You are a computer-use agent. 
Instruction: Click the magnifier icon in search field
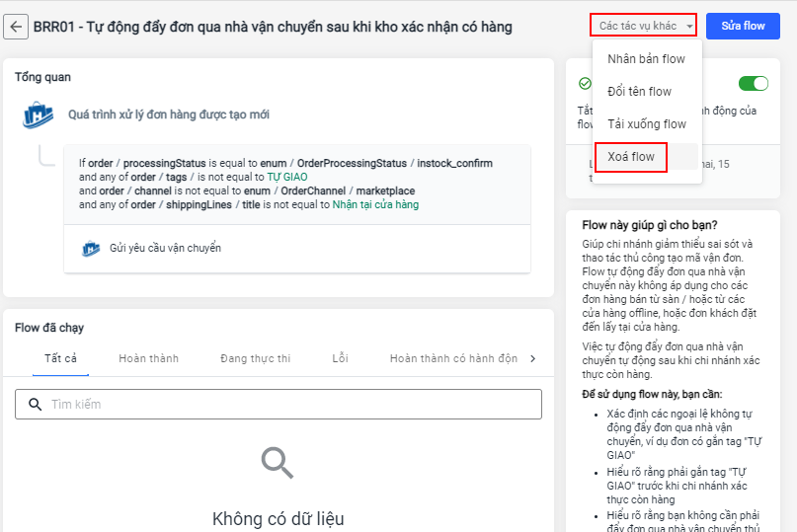coord(35,404)
